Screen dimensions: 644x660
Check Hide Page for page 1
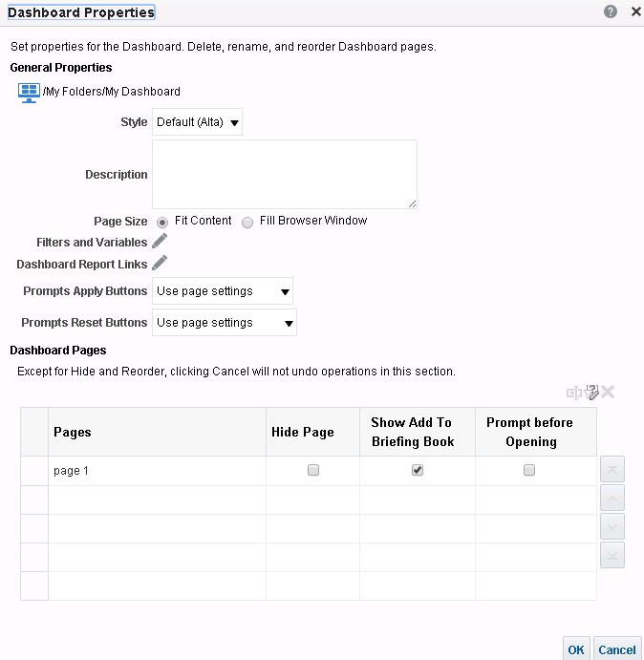(313, 470)
